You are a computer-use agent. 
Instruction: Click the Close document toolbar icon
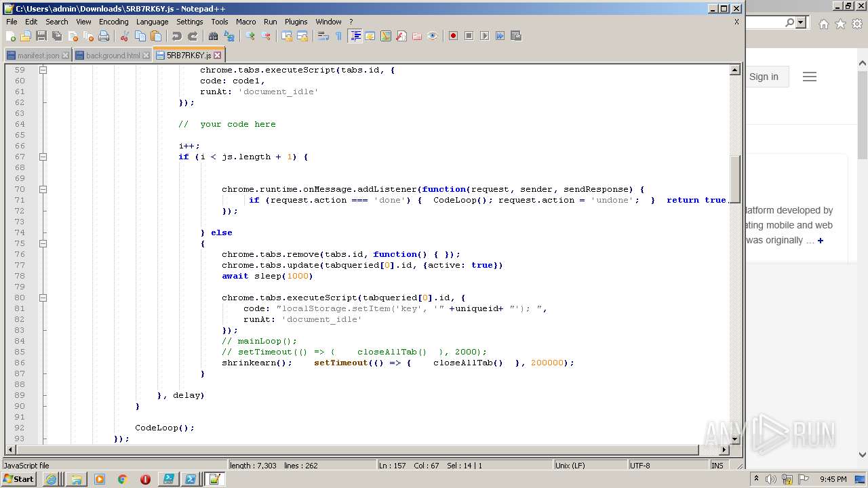click(73, 36)
